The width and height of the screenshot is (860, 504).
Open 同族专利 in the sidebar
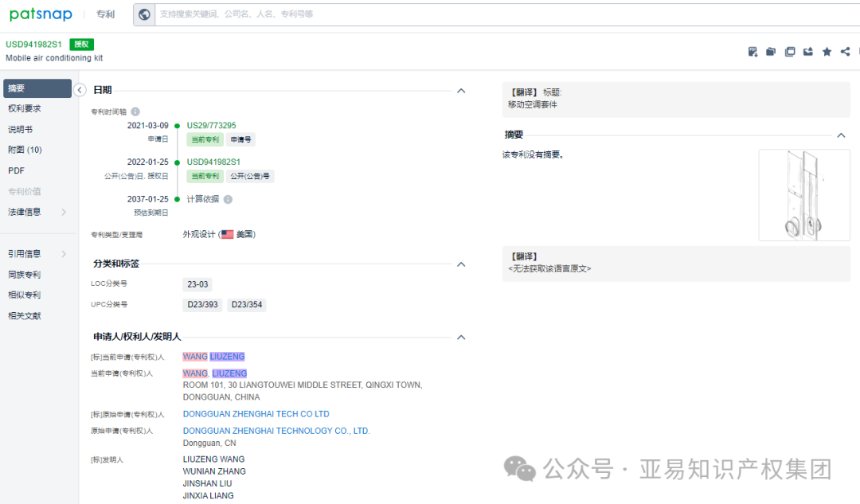pyautogui.click(x=24, y=275)
